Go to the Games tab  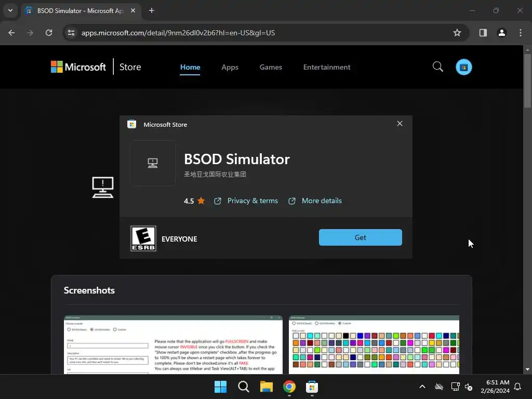click(x=271, y=67)
